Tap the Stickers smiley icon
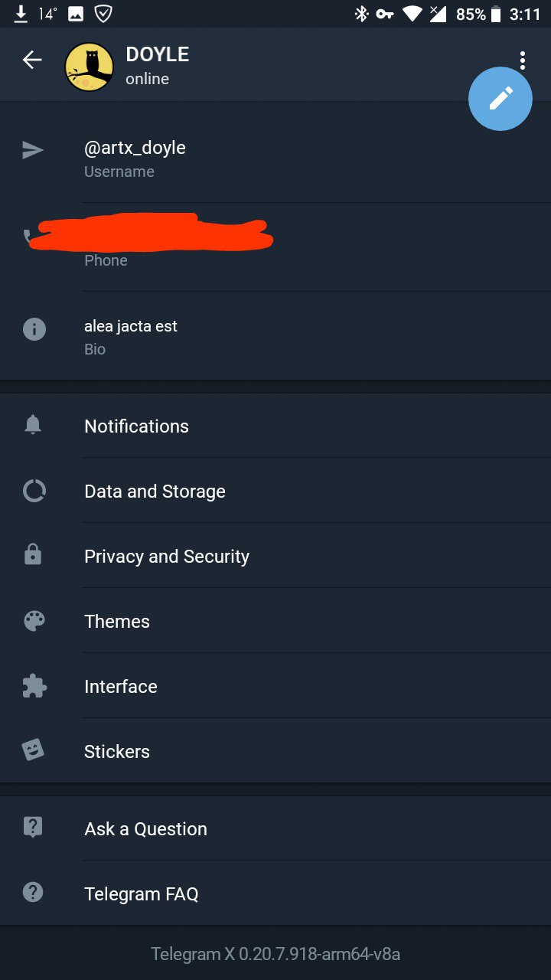 [x=33, y=750]
